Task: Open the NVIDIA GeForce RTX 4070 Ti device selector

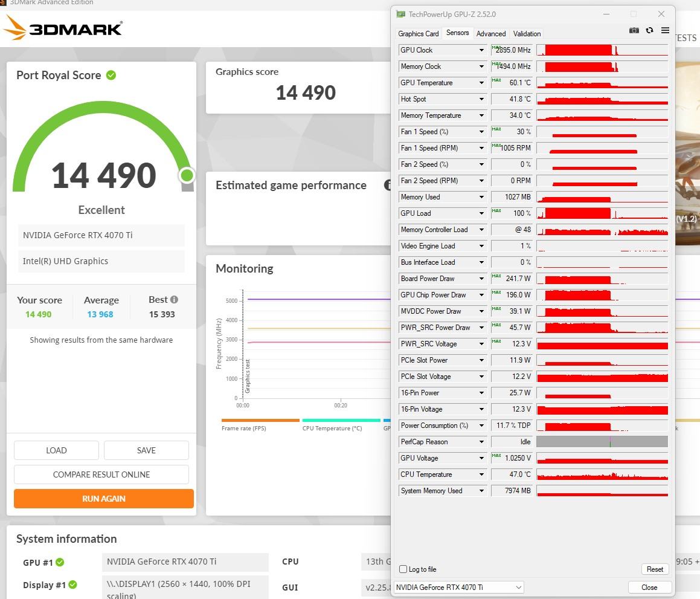Action: [458, 587]
